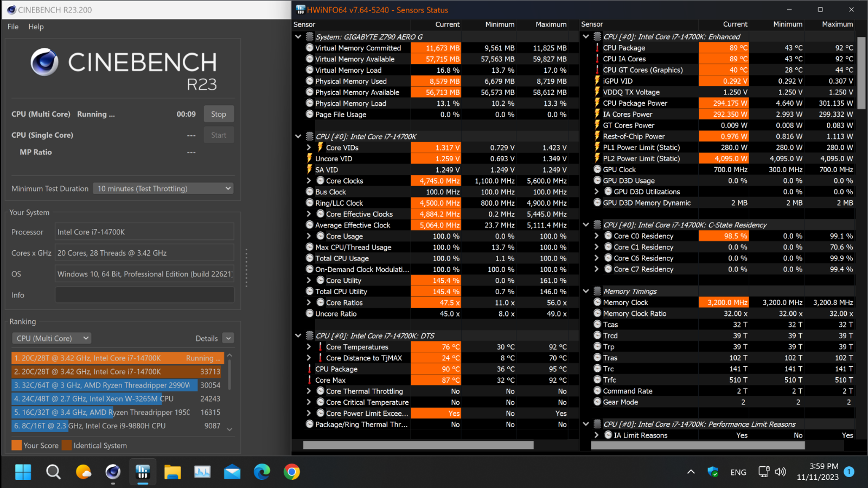This screenshot has width=868, height=488.
Task: Expand the Core Effective Clocks row
Action: pos(309,214)
